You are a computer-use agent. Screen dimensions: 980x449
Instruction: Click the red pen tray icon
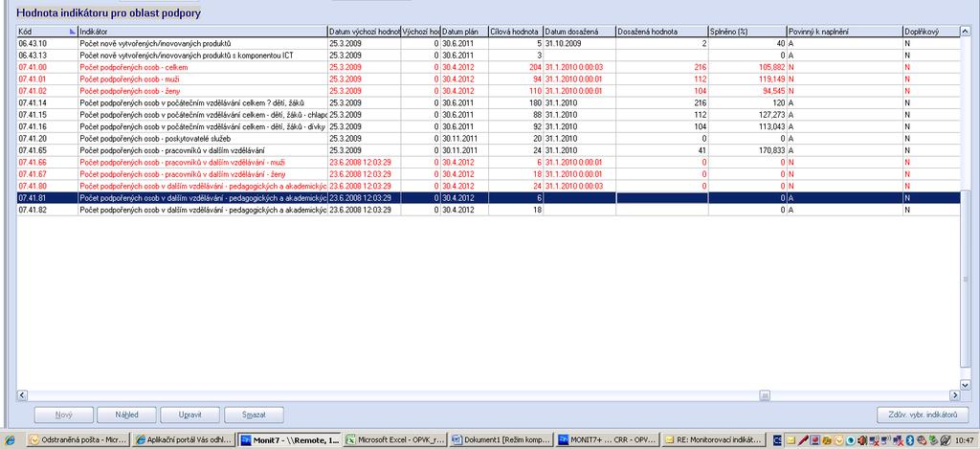(x=803, y=440)
